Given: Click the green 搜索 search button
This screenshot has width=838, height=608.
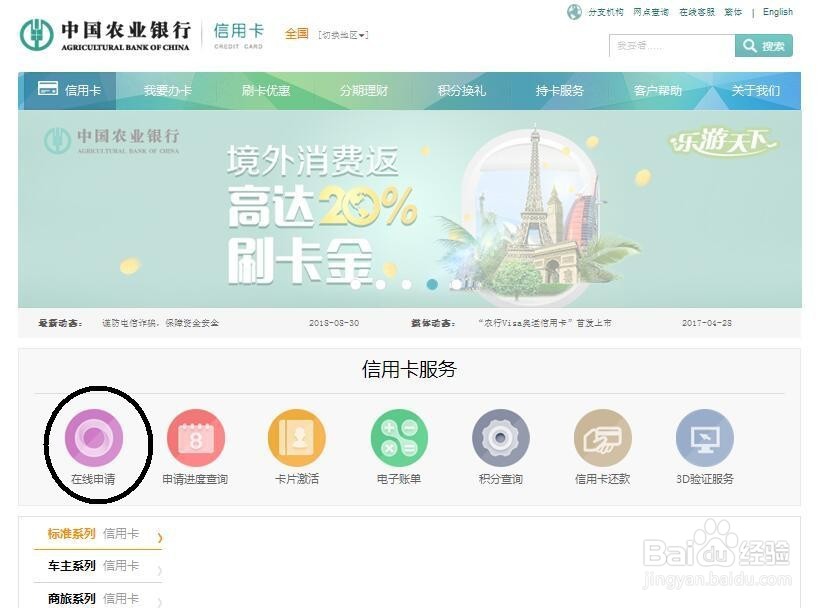Looking at the screenshot, I should pos(764,46).
